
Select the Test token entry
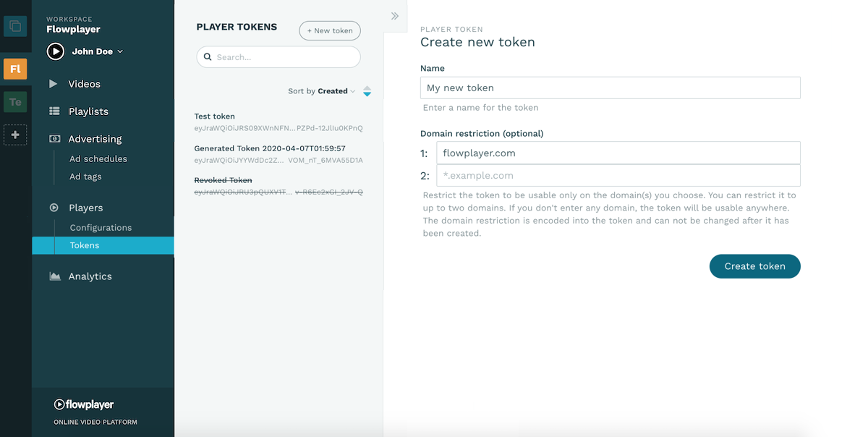coord(278,122)
